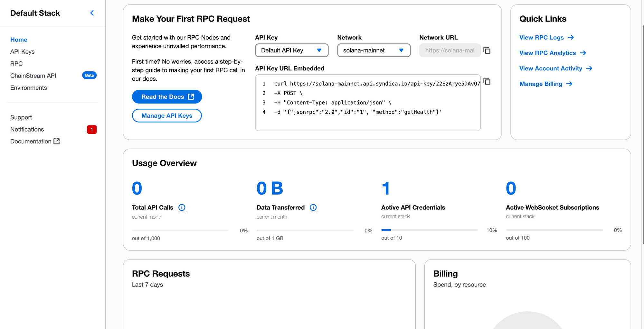This screenshot has height=329, width=644.
Task: Click the Active WebSocket Subscriptions progress bar
Action: click(x=554, y=230)
